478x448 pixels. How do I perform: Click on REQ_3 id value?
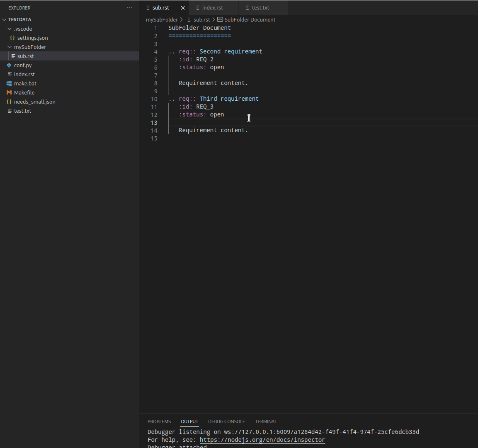tap(205, 107)
